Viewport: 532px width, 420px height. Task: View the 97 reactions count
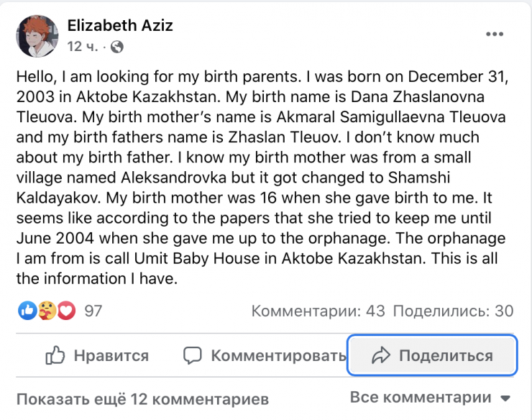pyautogui.click(x=93, y=311)
